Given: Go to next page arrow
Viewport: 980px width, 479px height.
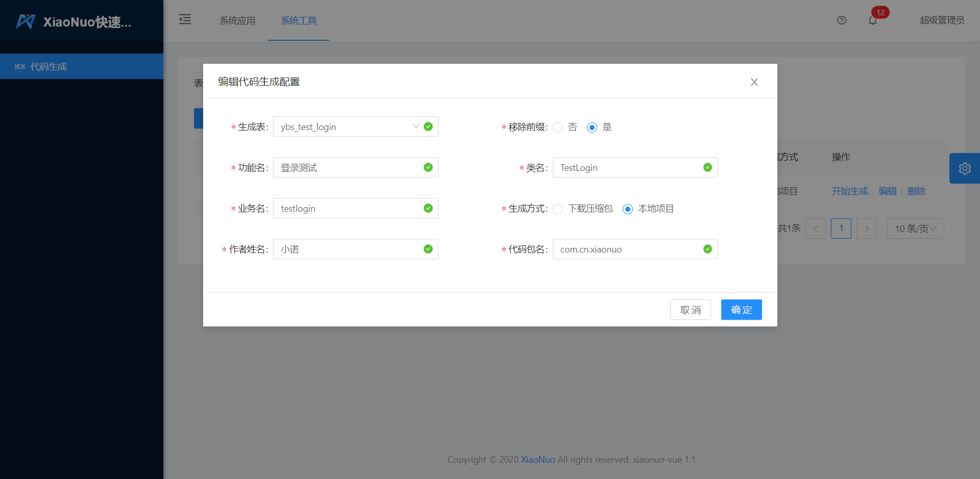Looking at the screenshot, I should [x=867, y=229].
